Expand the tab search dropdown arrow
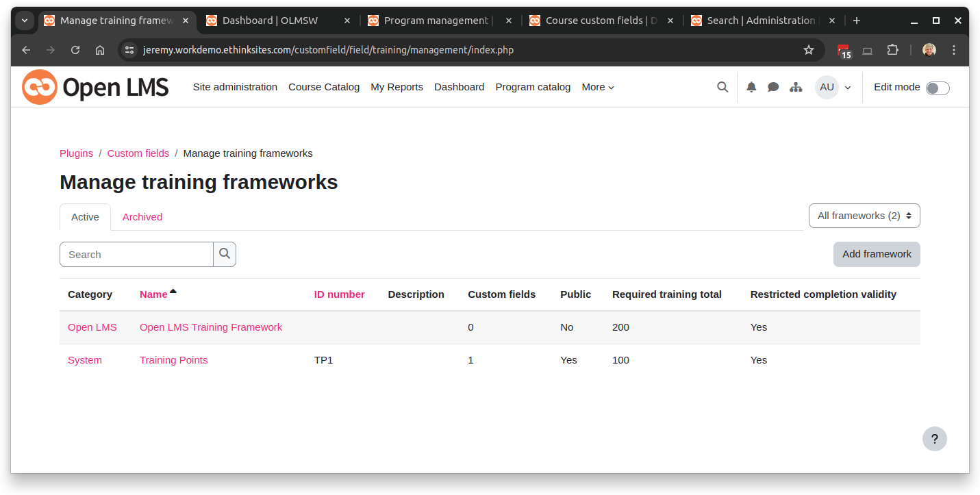Screen dimensions: 980x495 tap(24, 21)
